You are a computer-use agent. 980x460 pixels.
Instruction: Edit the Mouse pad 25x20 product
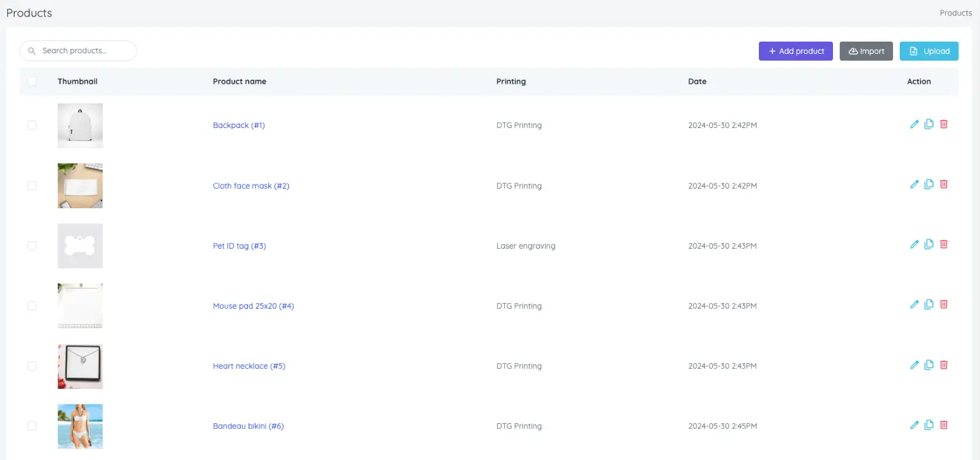[x=914, y=304]
